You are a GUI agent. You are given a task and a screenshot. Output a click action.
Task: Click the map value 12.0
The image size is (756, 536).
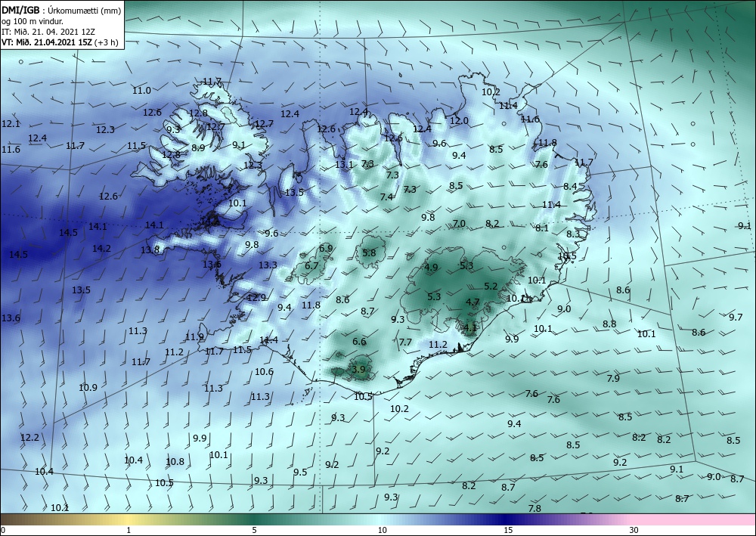459,120
